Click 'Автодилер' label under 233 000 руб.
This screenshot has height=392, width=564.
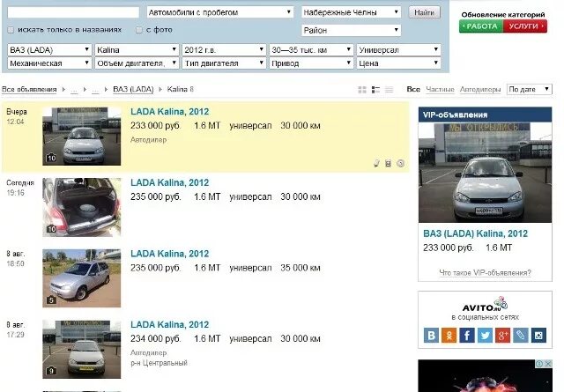pos(149,140)
